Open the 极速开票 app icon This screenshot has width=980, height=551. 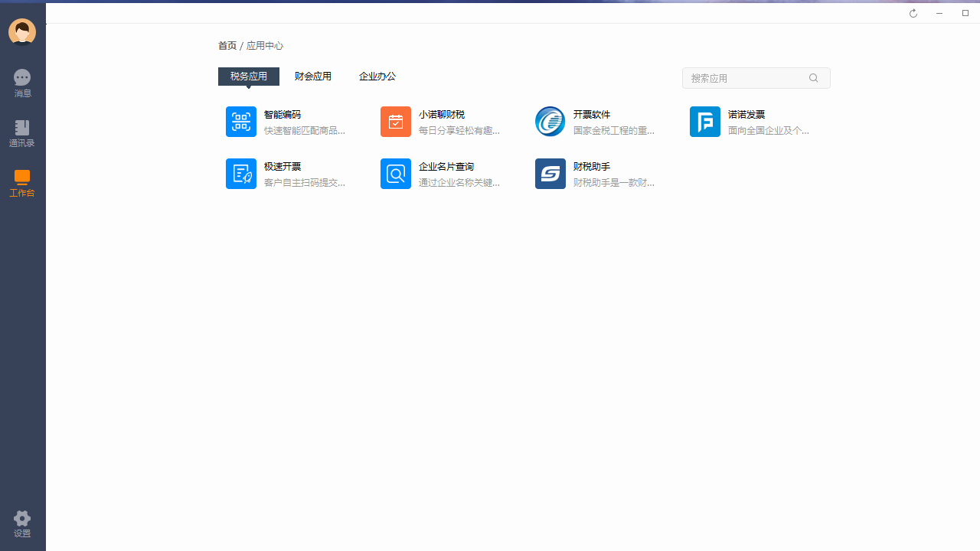click(241, 173)
